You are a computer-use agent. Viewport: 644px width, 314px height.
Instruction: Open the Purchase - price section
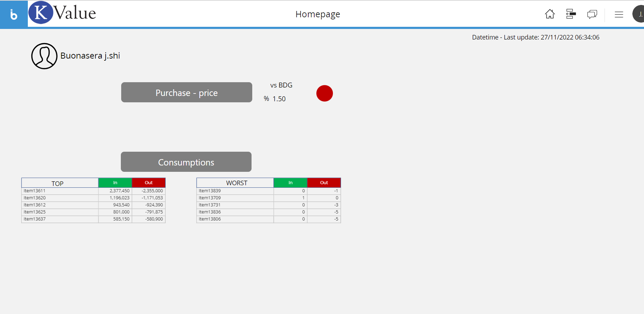[x=186, y=92]
